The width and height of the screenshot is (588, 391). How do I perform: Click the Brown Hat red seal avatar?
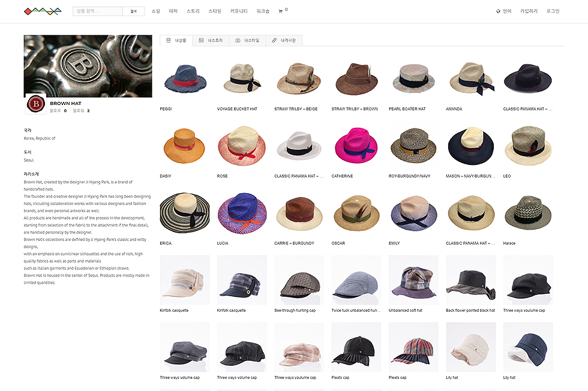[x=36, y=104]
